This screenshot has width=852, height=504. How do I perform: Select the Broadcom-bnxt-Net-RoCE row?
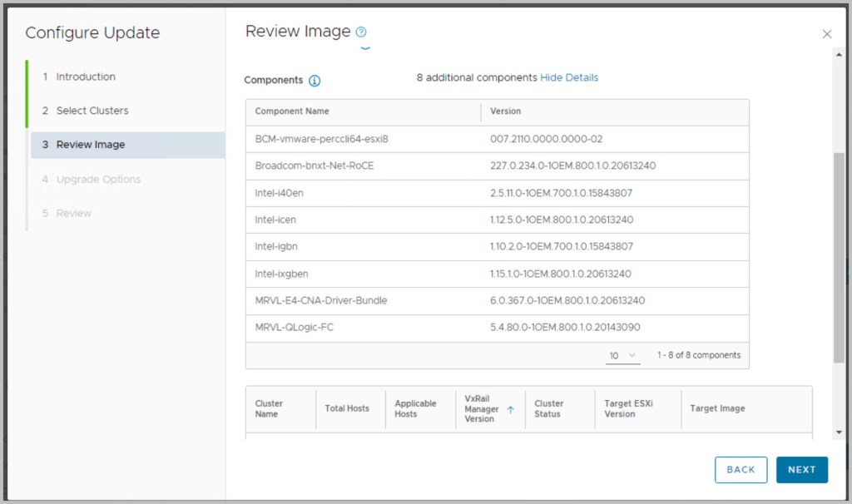[497, 166]
